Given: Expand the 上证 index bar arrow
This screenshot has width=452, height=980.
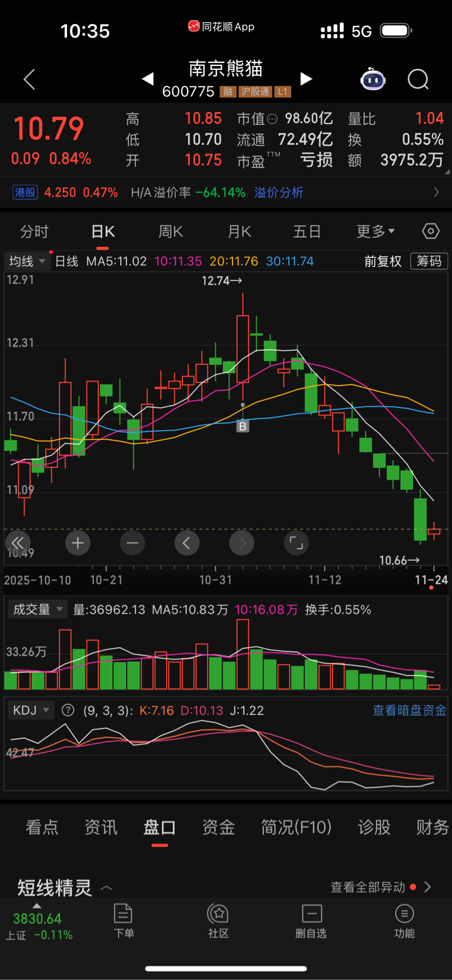Looking at the screenshot, I should click(x=37, y=906).
